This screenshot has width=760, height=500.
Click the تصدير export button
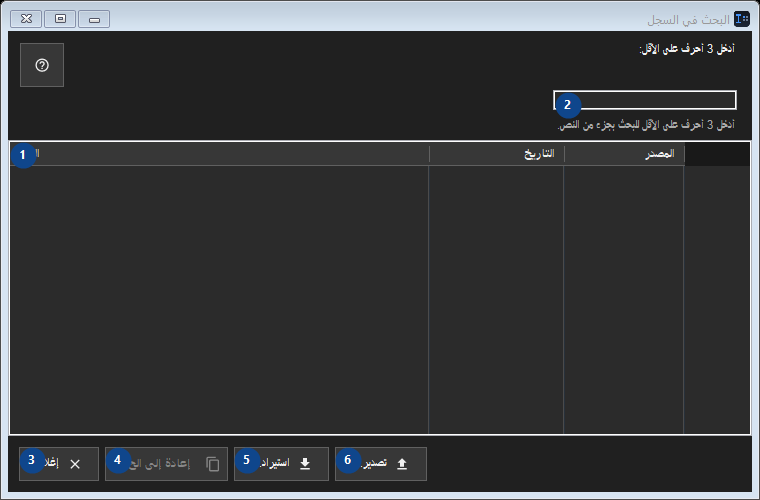380,464
